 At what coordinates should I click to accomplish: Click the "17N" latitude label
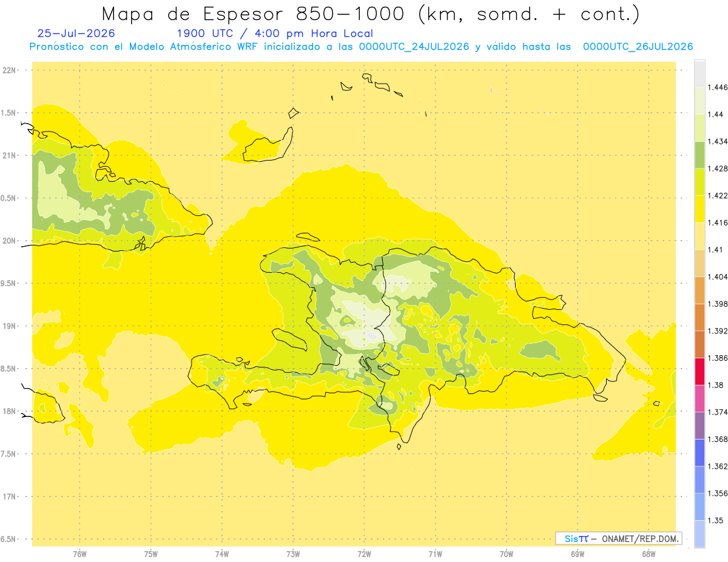point(9,497)
